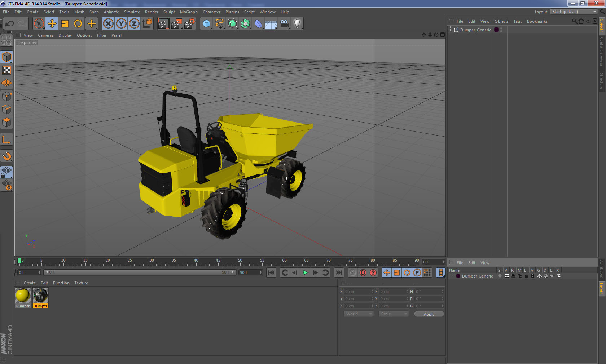
Task: Click the Dumper_Generic object color tag
Action: click(x=496, y=30)
